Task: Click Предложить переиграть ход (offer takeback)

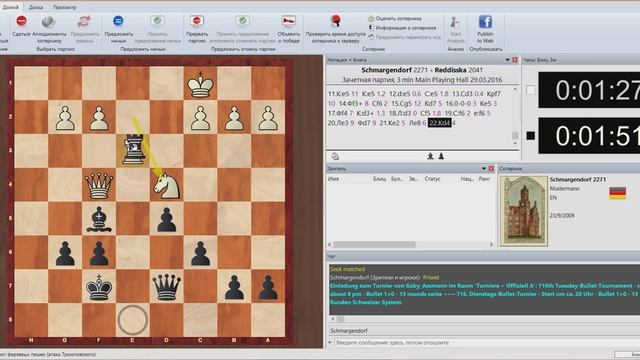Action: click(x=404, y=37)
